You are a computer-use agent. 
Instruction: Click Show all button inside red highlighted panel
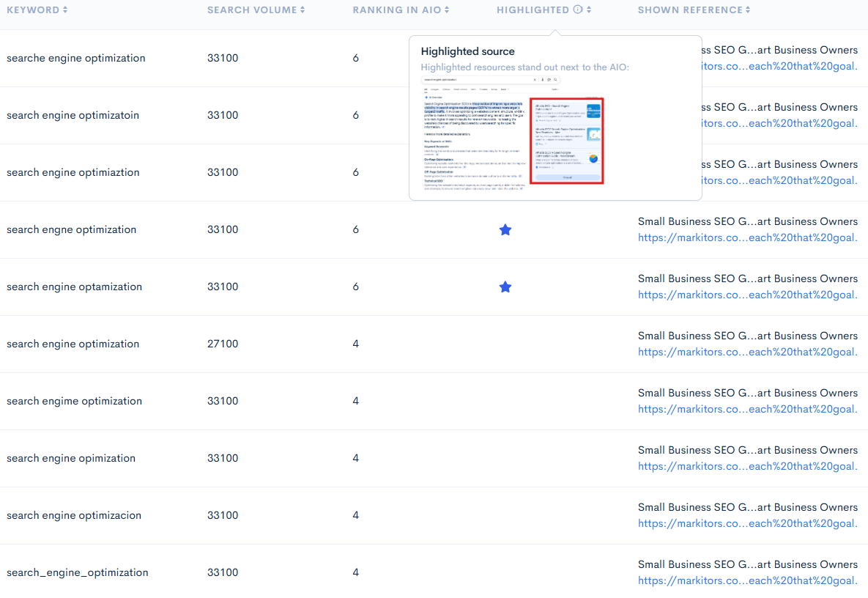[568, 177]
